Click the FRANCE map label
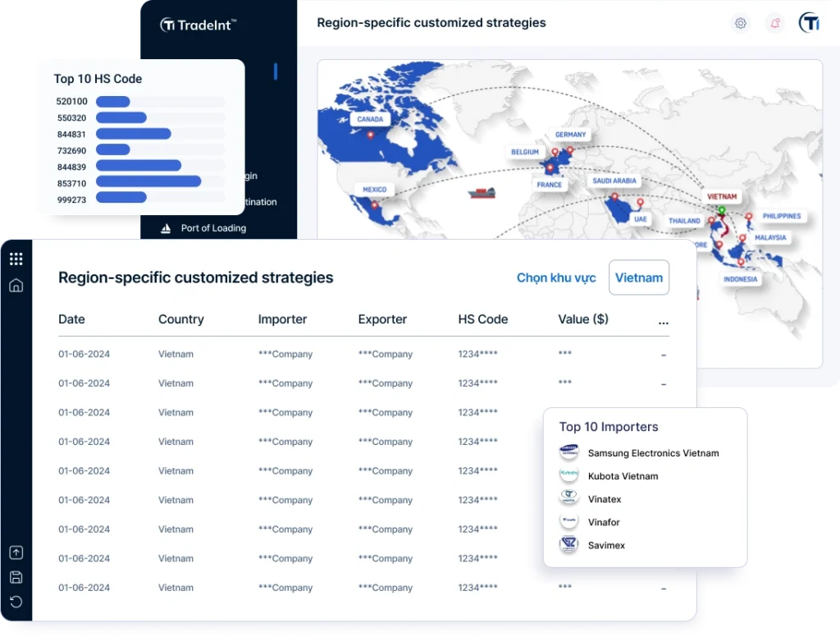The height and width of the screenshot is (637, 840). click(549, 185)
